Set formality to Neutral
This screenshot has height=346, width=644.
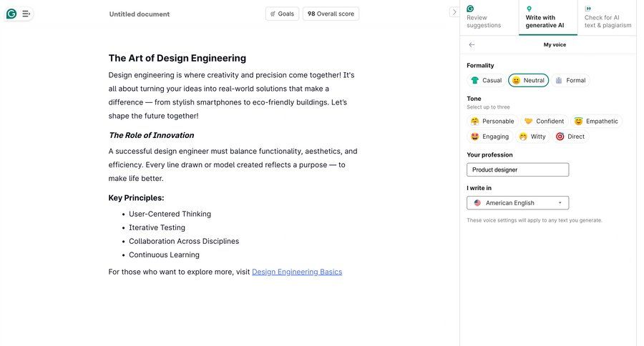click(x=528, y=81)
